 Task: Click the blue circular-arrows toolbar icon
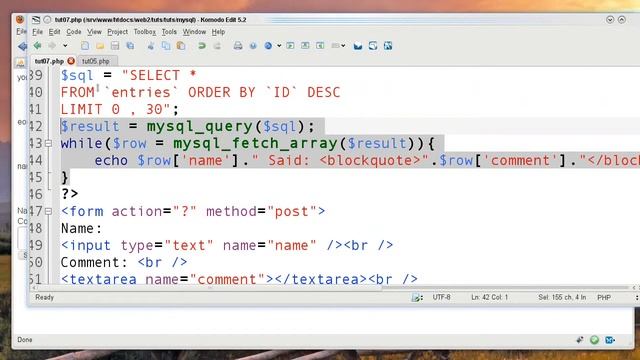(x=373, y=46)
